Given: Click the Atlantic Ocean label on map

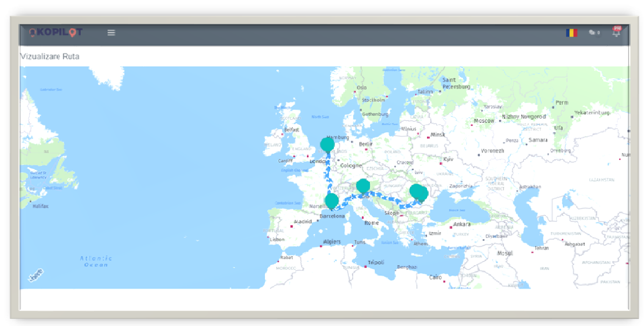Looking at the screenshot, I should (96, 261).
